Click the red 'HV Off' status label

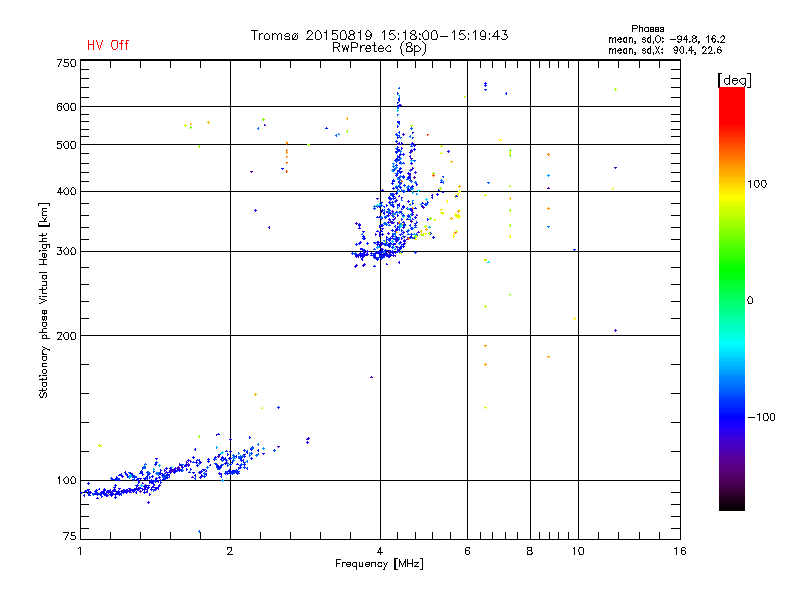tap(108, 45)
